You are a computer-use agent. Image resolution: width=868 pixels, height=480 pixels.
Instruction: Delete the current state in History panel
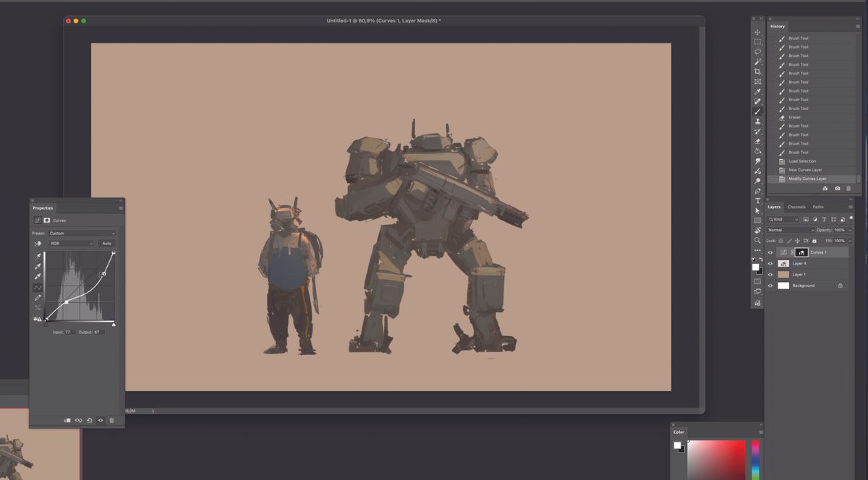point(848,189)
